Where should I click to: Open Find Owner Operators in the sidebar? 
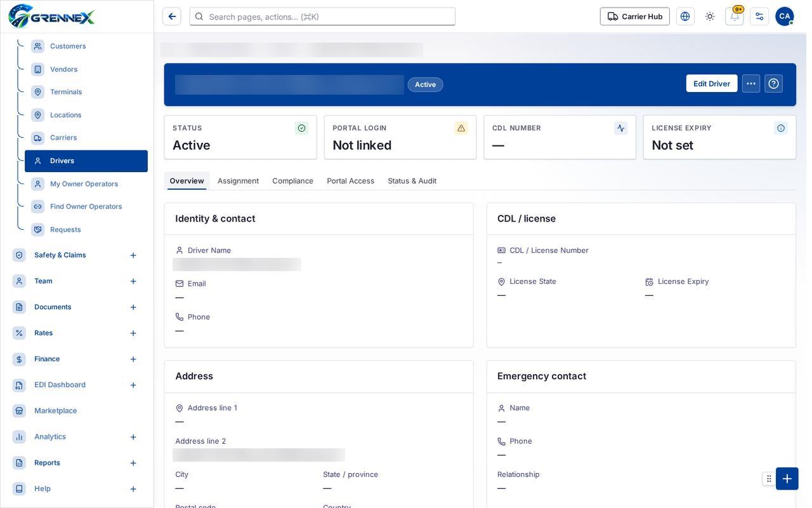tap(86, 207)
